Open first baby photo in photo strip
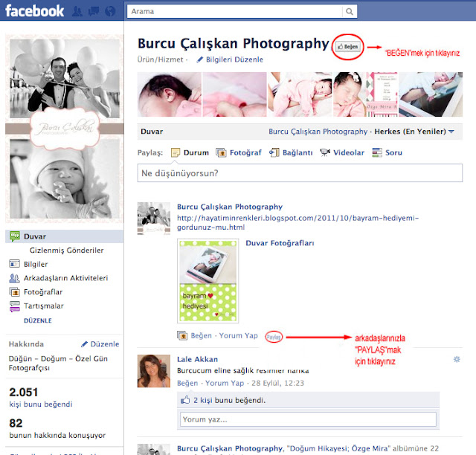This screenshot has width=476, height=455. 169,94
